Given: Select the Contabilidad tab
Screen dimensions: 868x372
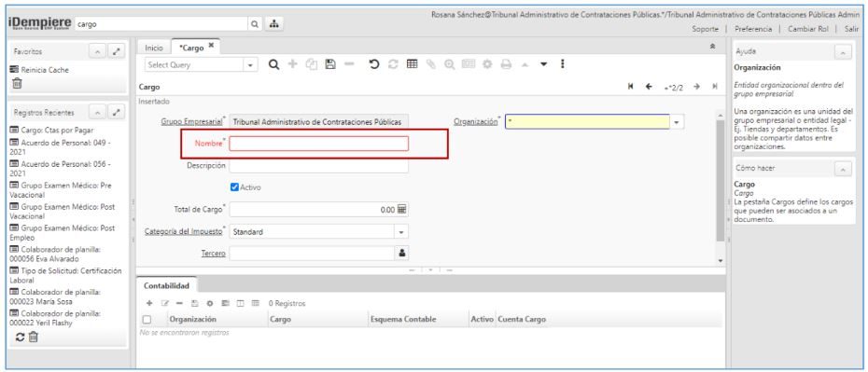Looking at the screenshot, I should pyautogui.click(x=167, y=286).
